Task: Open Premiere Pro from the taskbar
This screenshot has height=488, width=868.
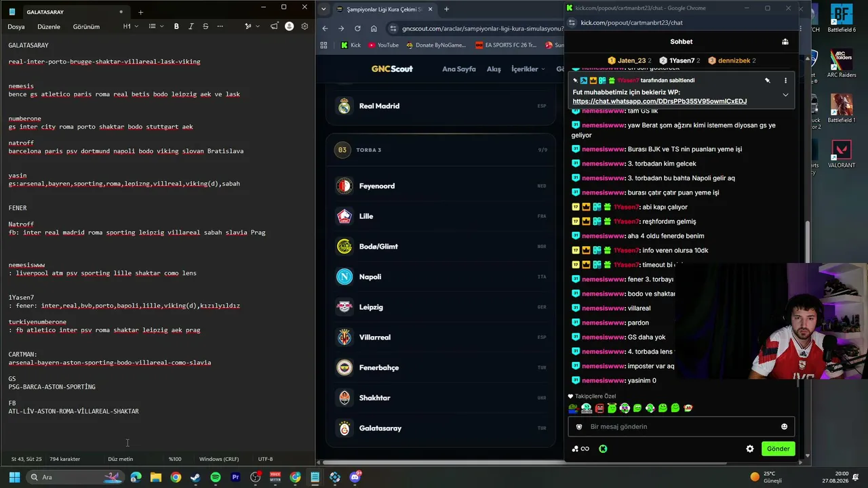Action: tap(235, 477)
